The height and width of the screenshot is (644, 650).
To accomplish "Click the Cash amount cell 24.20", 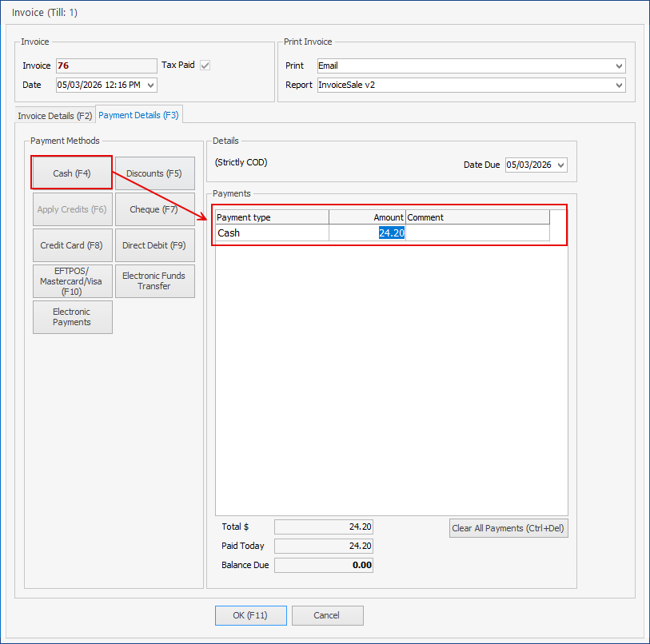I will tap(367, 233).
